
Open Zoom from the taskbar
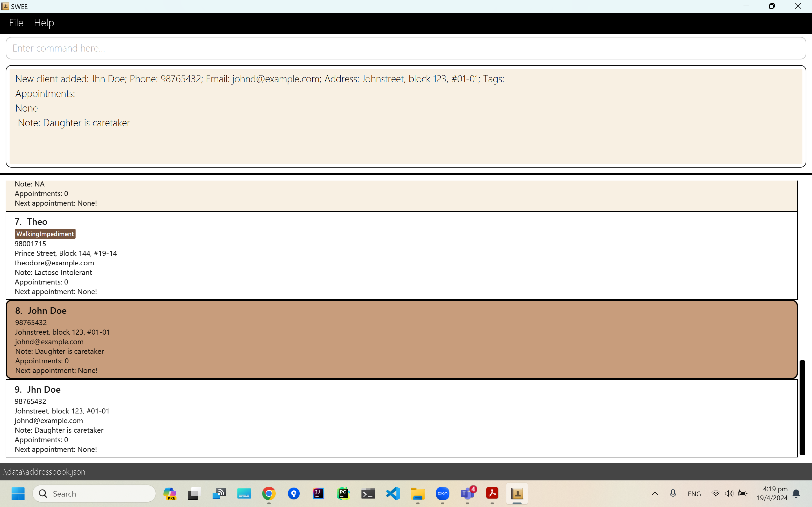click(443, 493)
